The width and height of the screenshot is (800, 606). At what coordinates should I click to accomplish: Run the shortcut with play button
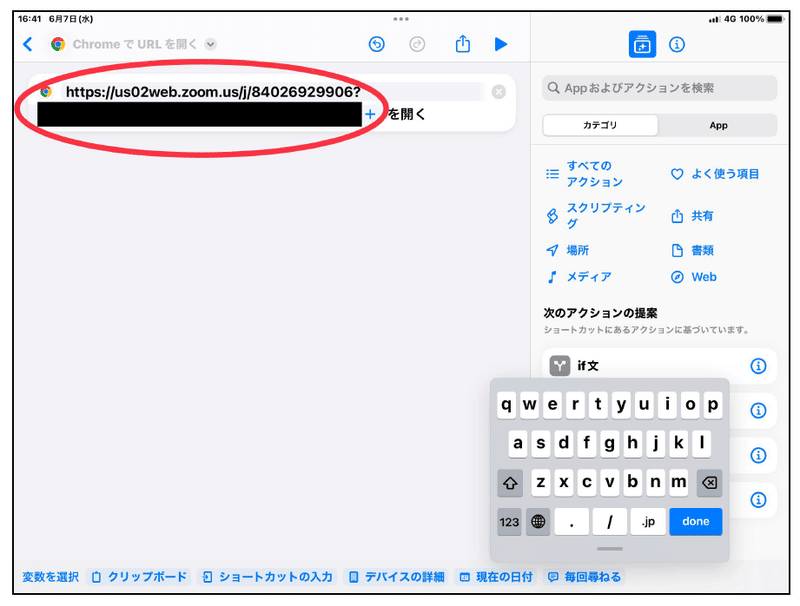[x=501, y=44]
